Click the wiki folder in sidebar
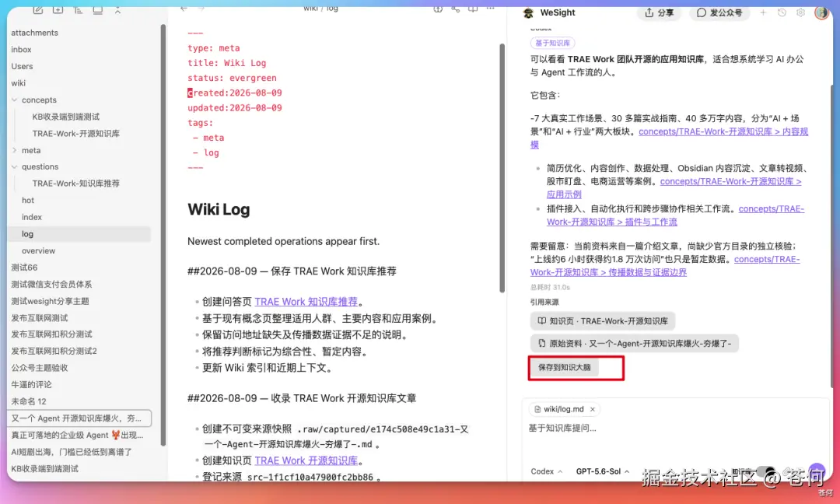This screenshot has width=840, height=504. pos(18,83)
